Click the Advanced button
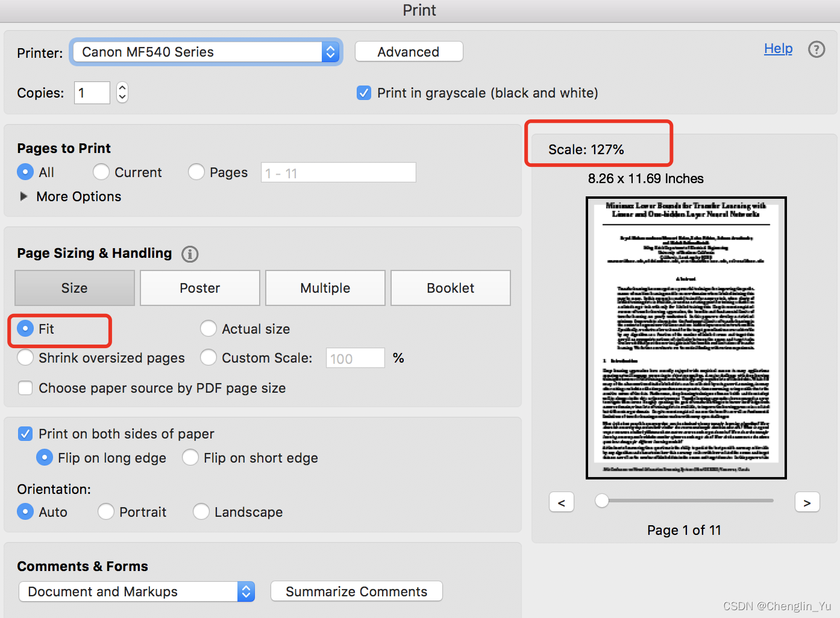The image size is (840, 618). click(x=409, y=52)
